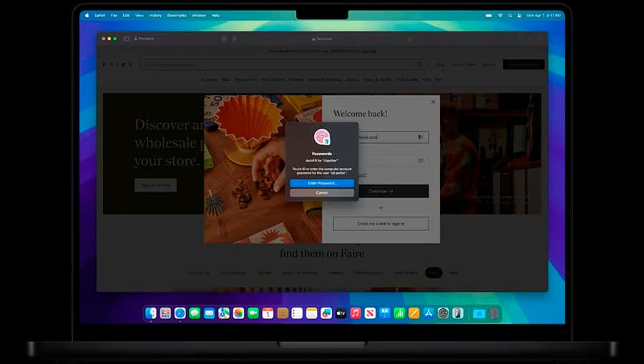Click the Wi-Fi status icon
The height and width of the screenshot is (364, 644).
500,15
